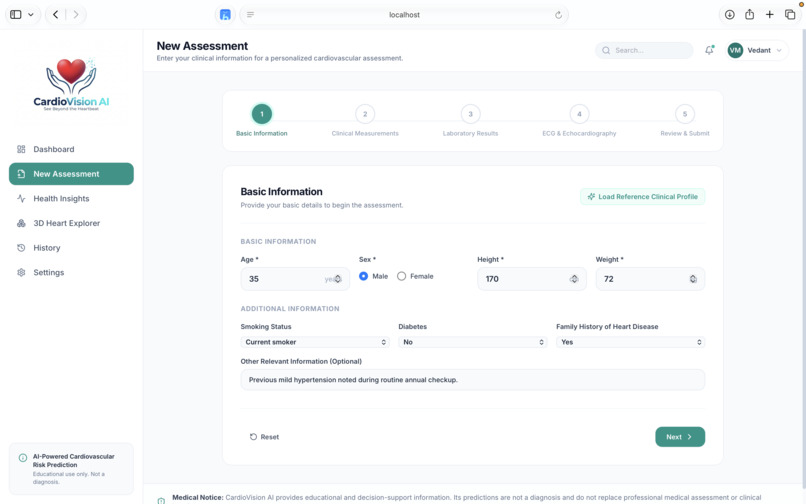Toggle the browser sidebar button
Screen dimensions: 806x504
[16, 14]
